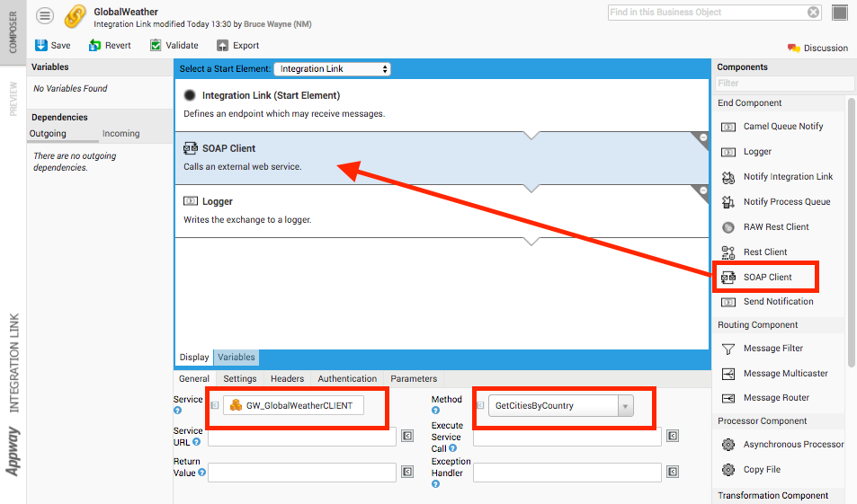Open the Headers properties tab
The image size is (857, 504).
[287, 378]
